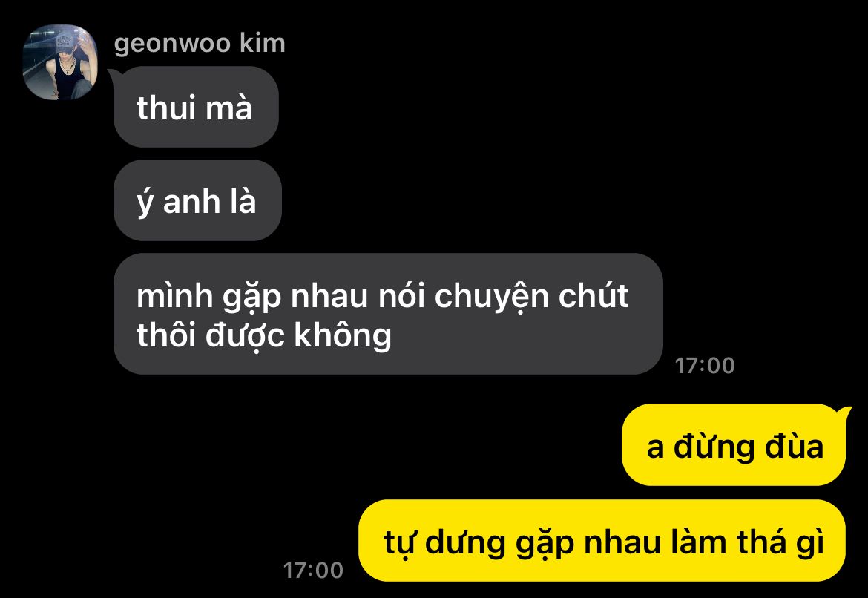Open geonwoo kim's profile picture

60,62
